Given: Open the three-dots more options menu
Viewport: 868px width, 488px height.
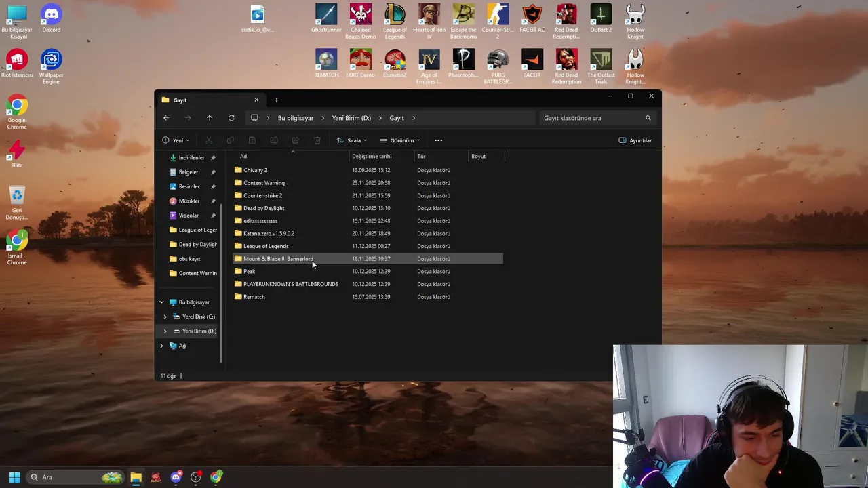Looking at the screenshot, I should [438, 140].
